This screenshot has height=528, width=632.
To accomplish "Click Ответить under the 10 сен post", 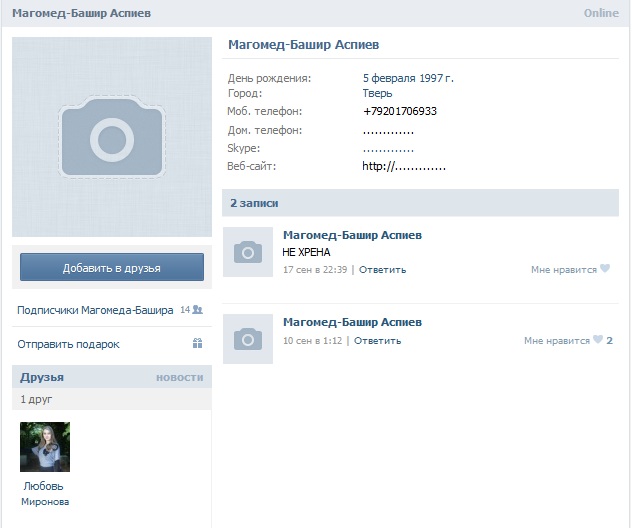I will click(x=377, y=341).
